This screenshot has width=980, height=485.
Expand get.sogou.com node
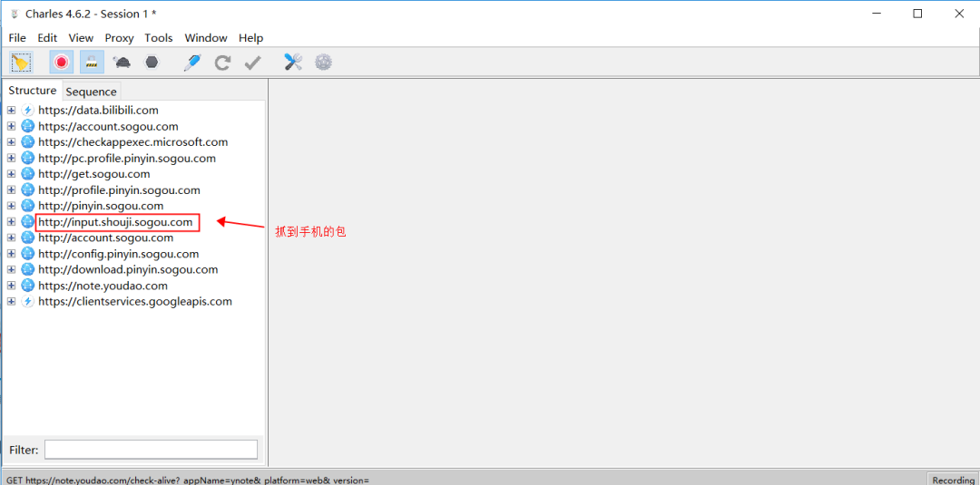(x=11, y=174)
